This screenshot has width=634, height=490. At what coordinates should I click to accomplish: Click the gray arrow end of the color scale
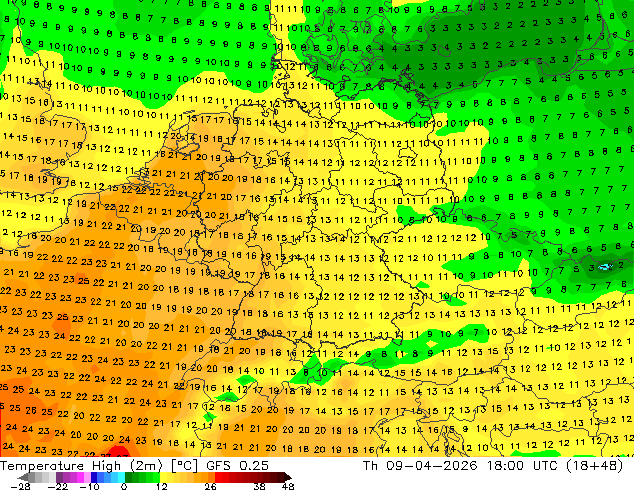point(23,477)
